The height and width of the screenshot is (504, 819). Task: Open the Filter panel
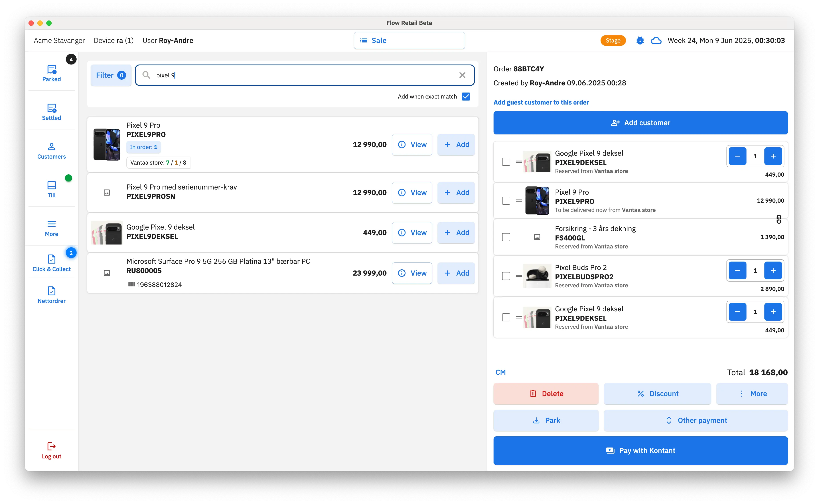point(111,75)
